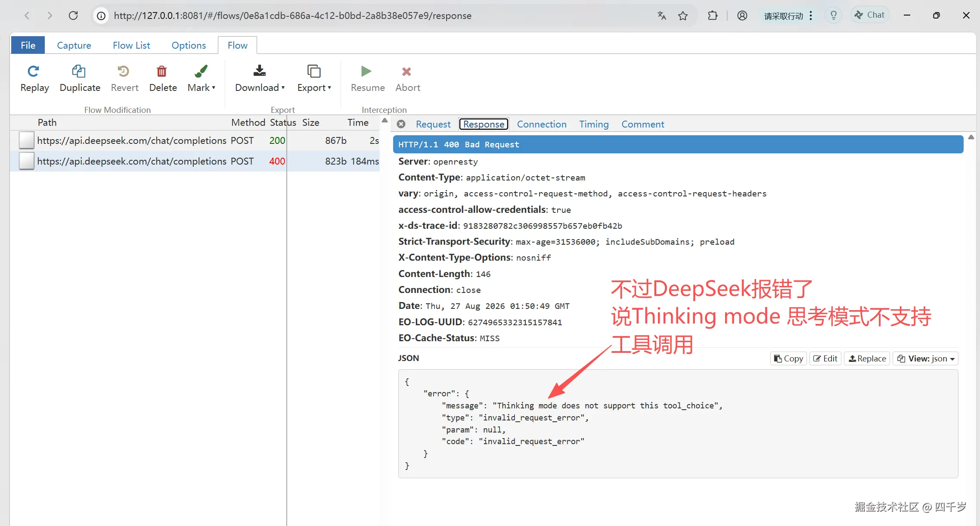The image size is (980, 526).
Task: Open the Connection tab
Action: click(542, 124)
